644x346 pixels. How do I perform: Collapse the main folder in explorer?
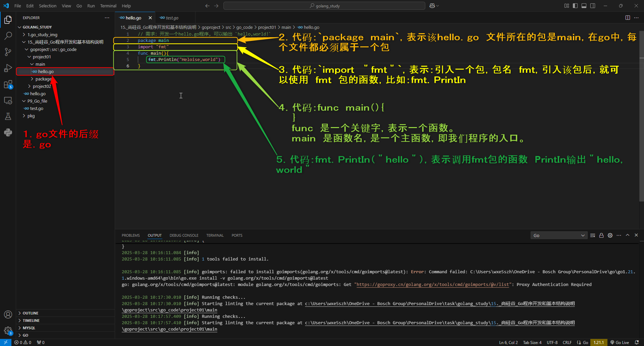(x=65, y=64)
